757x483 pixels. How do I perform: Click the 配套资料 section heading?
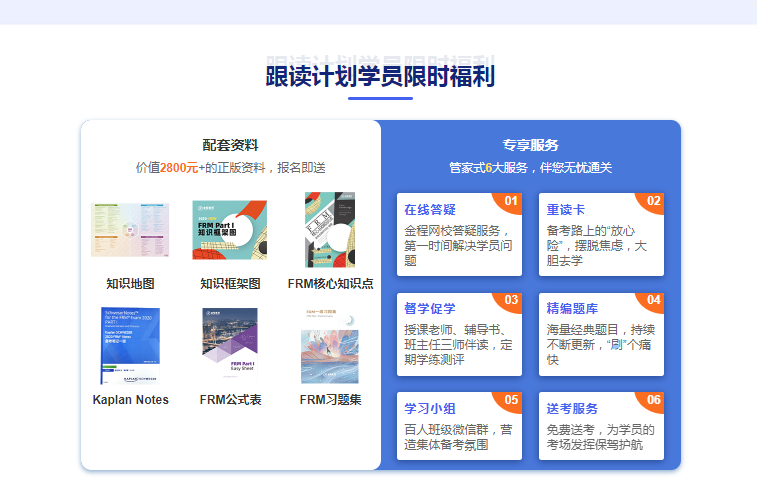click(x=230, y=145)
